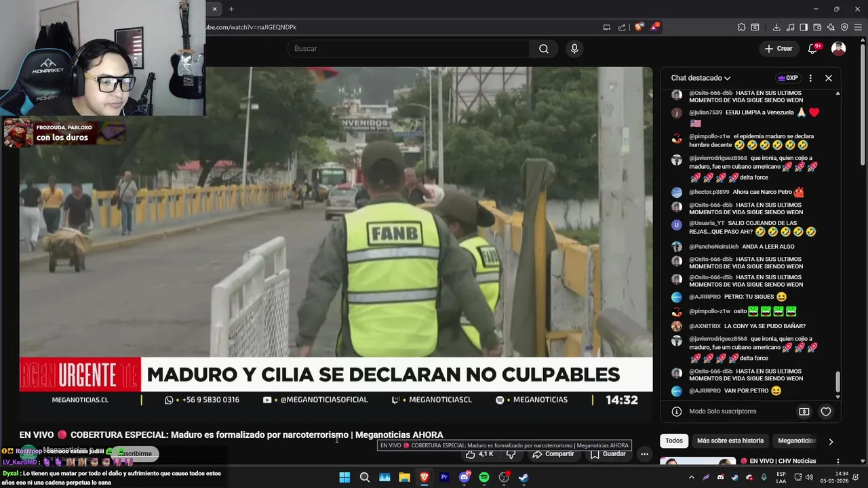868x488 pixels.
Task: Open the music playlist note icon
Action: click(x=790, y=27)
